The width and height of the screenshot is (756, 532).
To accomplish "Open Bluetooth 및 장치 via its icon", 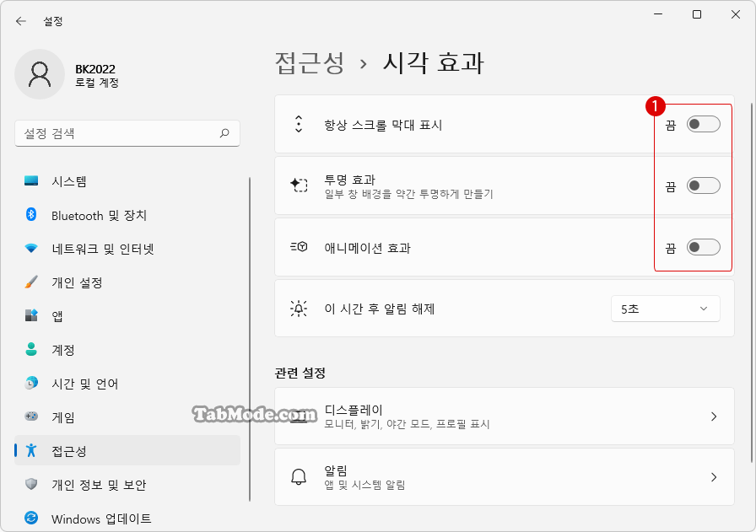I will click(31, 215).
